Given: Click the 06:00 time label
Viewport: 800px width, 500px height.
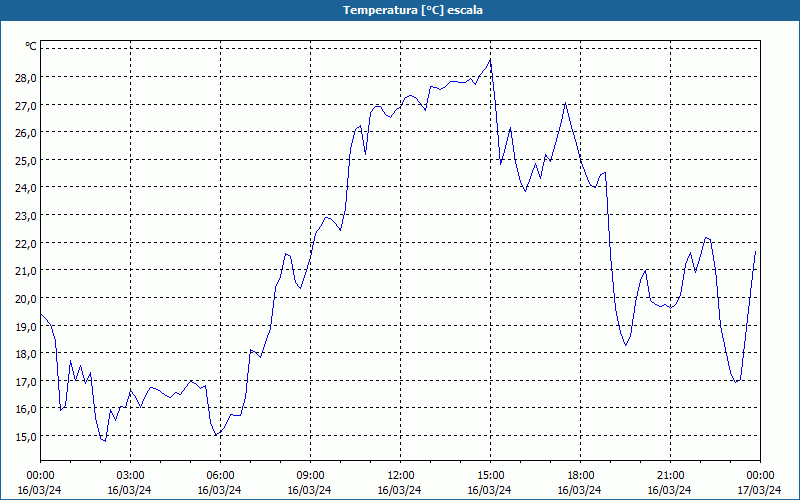Looking at the screenshot, I should [x=220, y=476].
